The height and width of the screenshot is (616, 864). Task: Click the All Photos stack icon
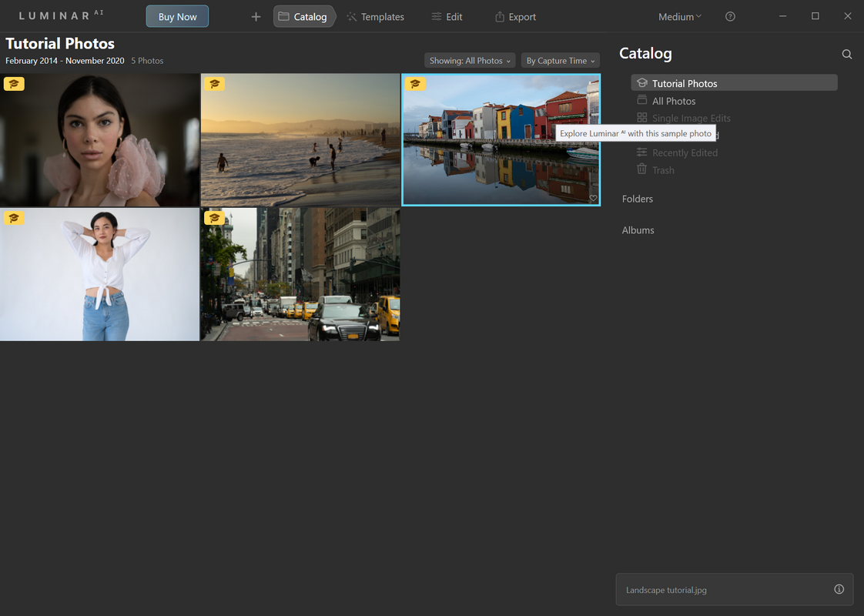click(641, 100)
